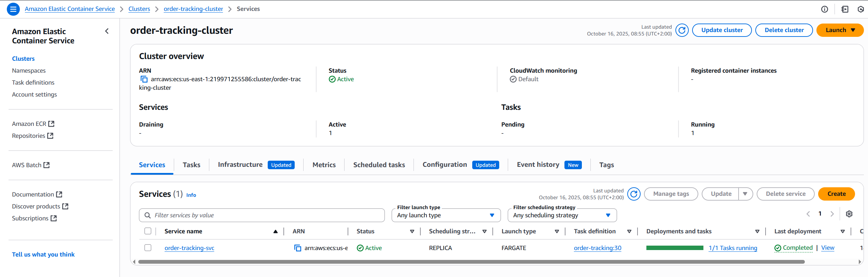The image size is (868, 277).
Task: Open Task definitions in side navigation
Action: coord(33,83)
